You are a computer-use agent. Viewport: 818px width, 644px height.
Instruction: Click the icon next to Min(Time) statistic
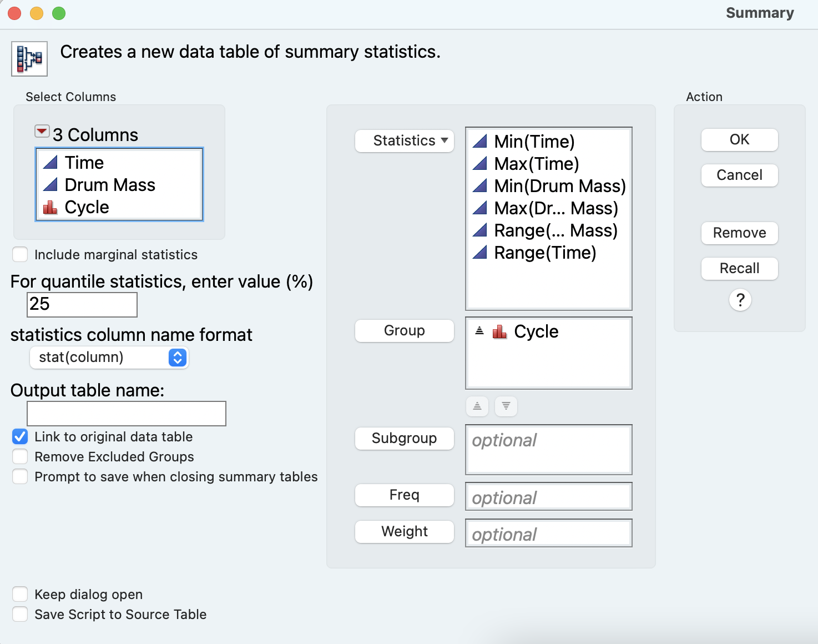click(480, 142)
